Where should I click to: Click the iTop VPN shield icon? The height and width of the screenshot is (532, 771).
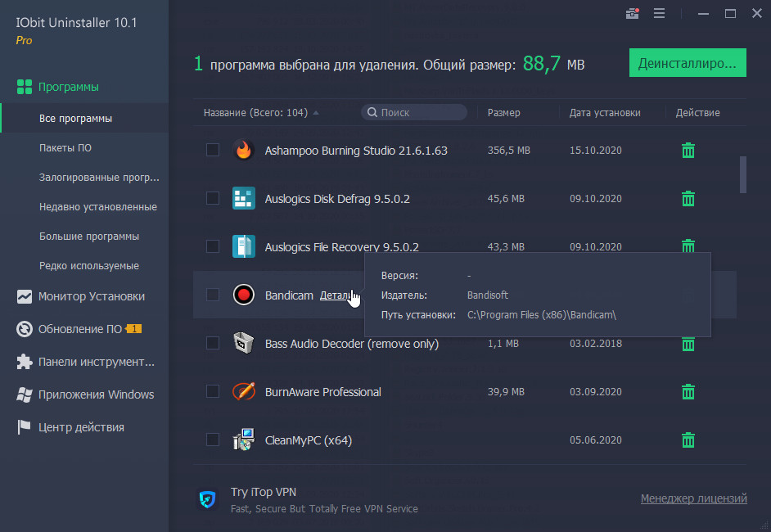(x=208, y=499)
